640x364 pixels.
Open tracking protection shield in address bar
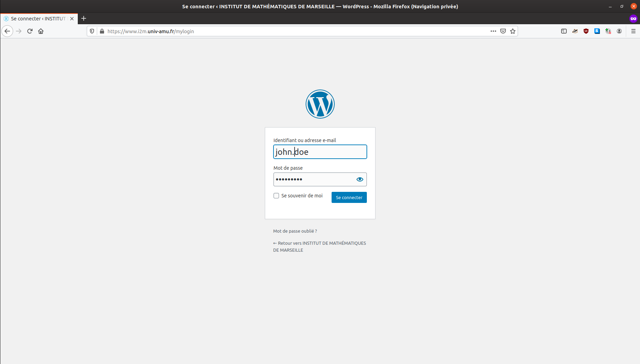click(x=92, y=31)
